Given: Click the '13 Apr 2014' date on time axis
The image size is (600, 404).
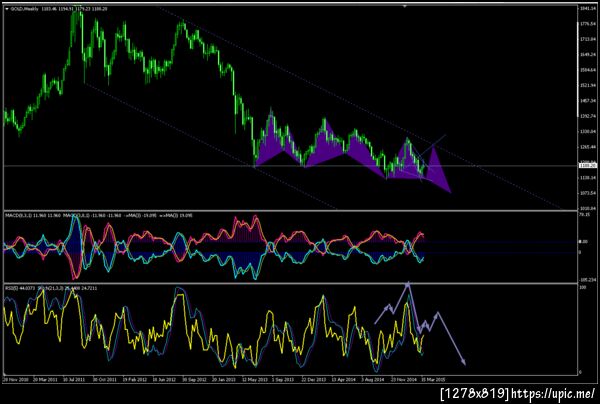Looking at the screenshot, I should click(344, 380).
